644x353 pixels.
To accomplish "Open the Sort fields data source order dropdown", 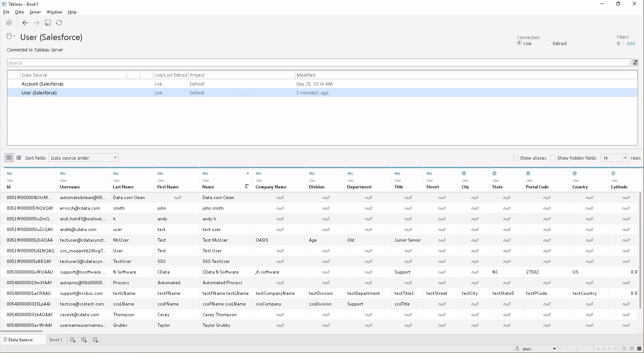I will click(115, 158).
